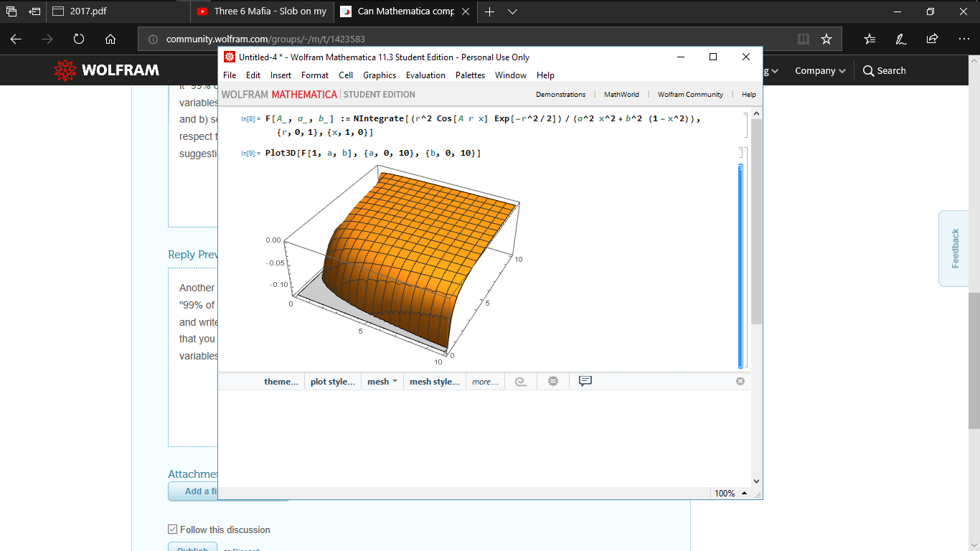Open Mathematica Graphics menu

(380, 75)
